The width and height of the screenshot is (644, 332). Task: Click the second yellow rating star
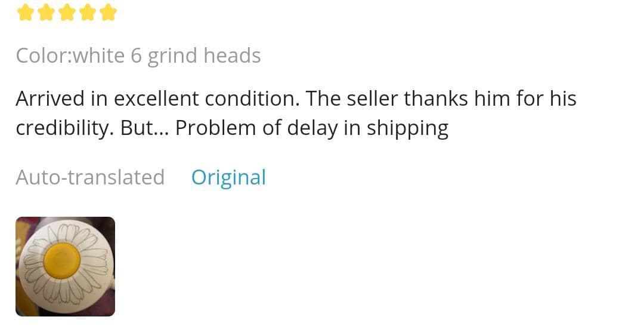click(x=46, y=12)
